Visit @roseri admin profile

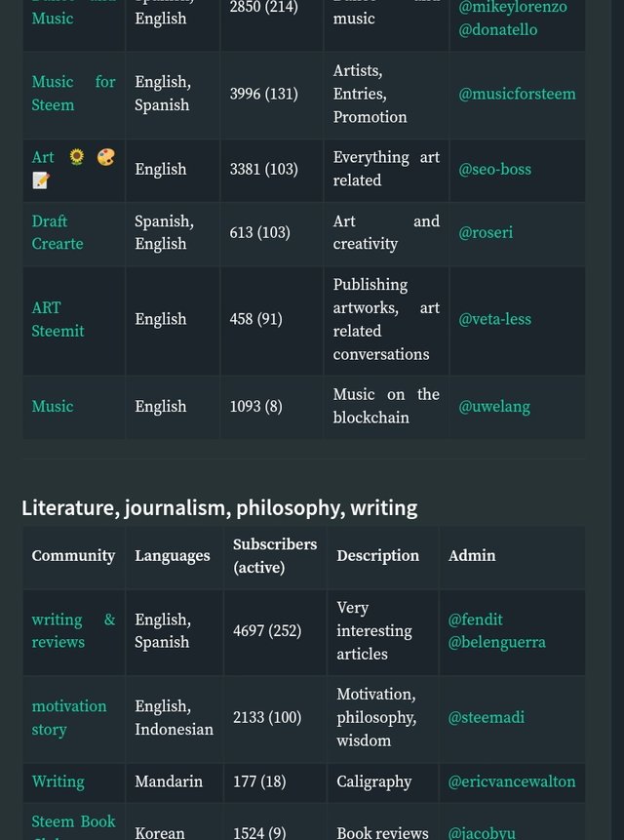(x=486, y=232)
